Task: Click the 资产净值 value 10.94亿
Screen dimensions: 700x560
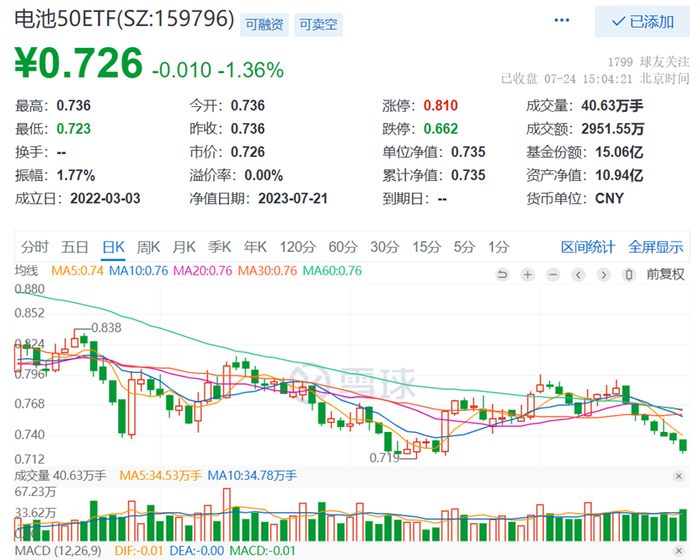Action: 619,175
